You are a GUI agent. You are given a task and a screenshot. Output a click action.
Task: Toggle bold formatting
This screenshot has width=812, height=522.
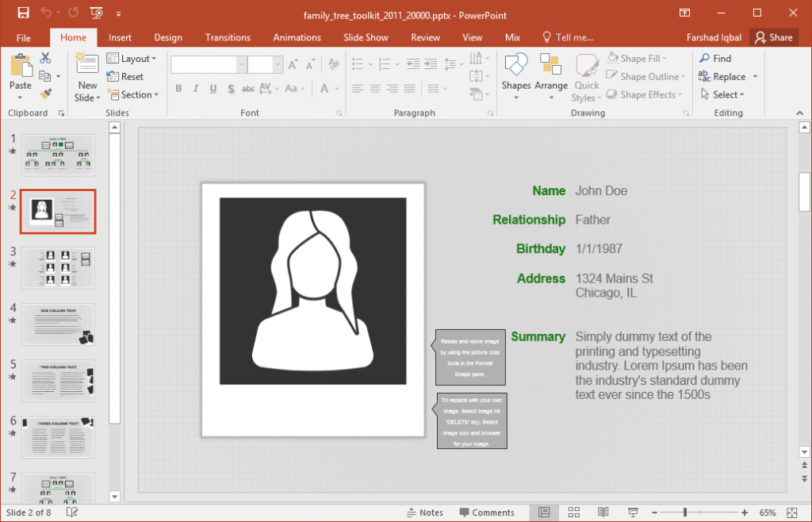178,89
